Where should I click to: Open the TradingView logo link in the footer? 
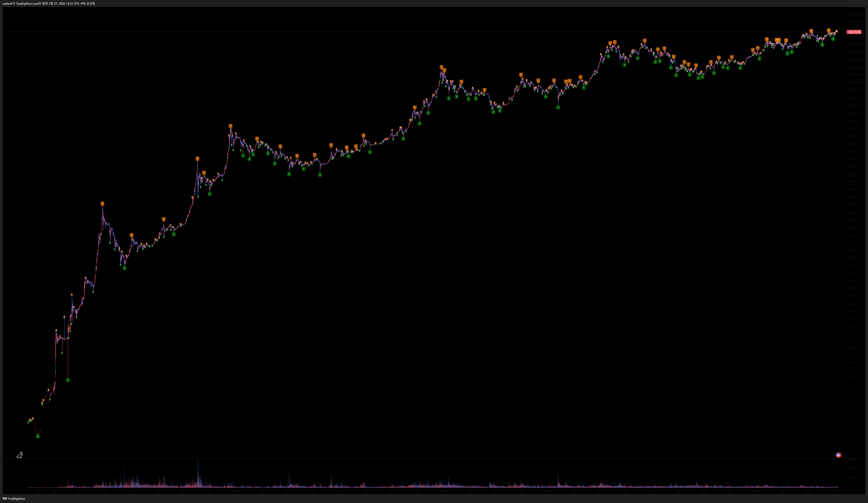(x=14, y=499)
